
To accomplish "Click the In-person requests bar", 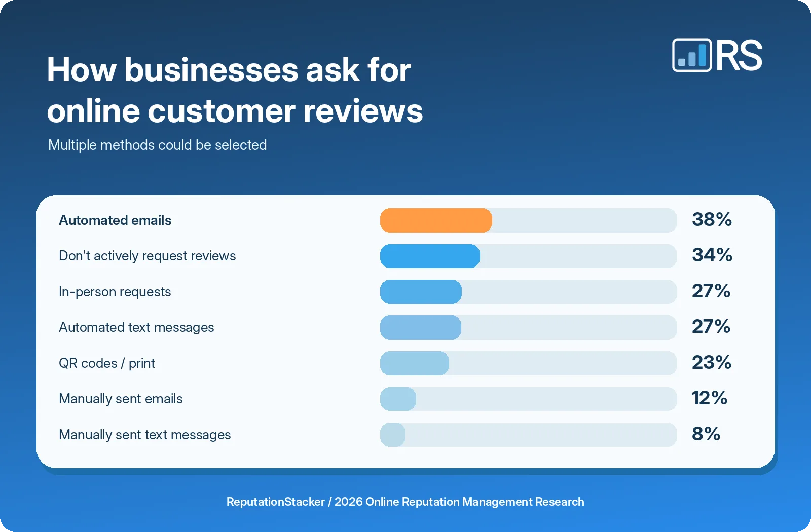I will click(x=421, y=292).
